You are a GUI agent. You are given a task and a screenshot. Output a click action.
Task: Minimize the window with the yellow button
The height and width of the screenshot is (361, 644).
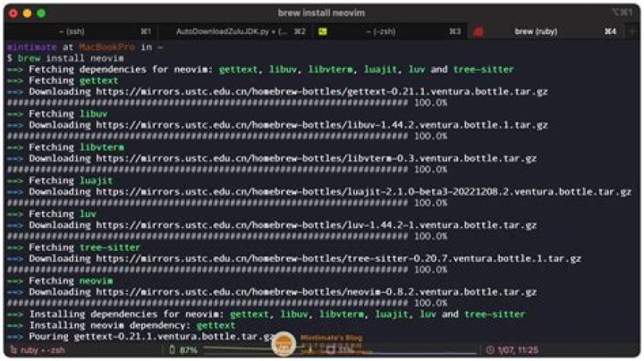click(x=27, y=13)
